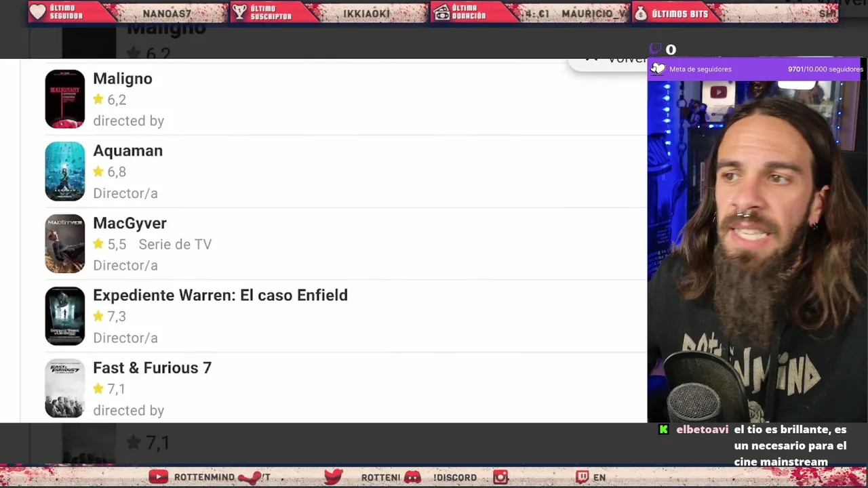Viewport: 868px width, 488px height.
Task: Click the MacGyver title link
Action: (130, 223)
